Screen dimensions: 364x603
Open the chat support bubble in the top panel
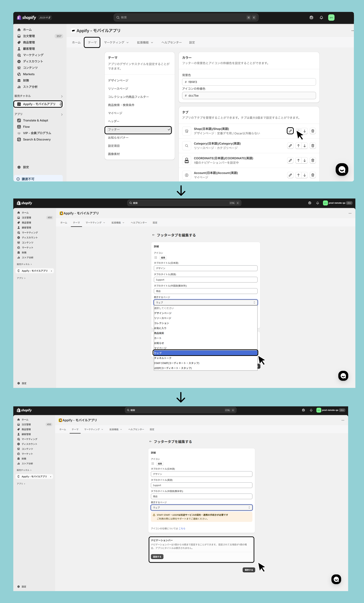click(342, 169)
